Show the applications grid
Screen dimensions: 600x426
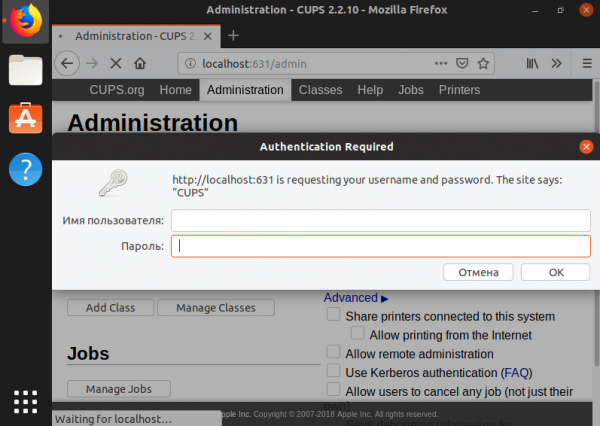[26, 402]
